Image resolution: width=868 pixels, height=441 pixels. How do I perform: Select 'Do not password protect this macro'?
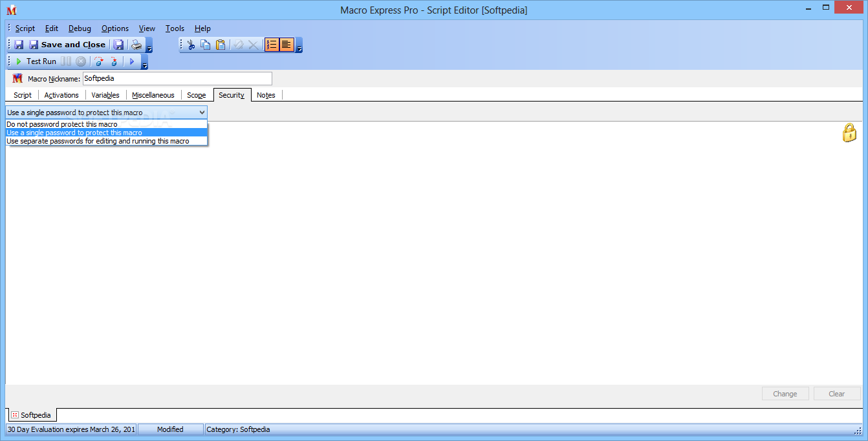coord(107,124)
